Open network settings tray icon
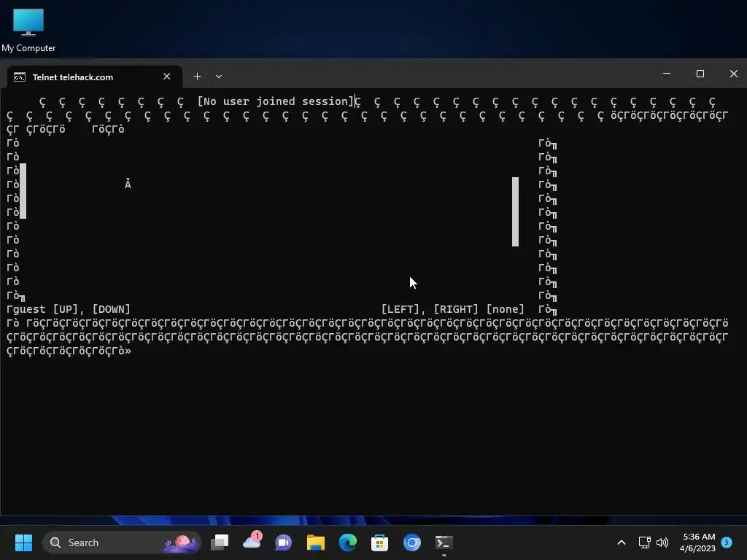This screenshot has width=747, height=560. click(x=644, y=542)
